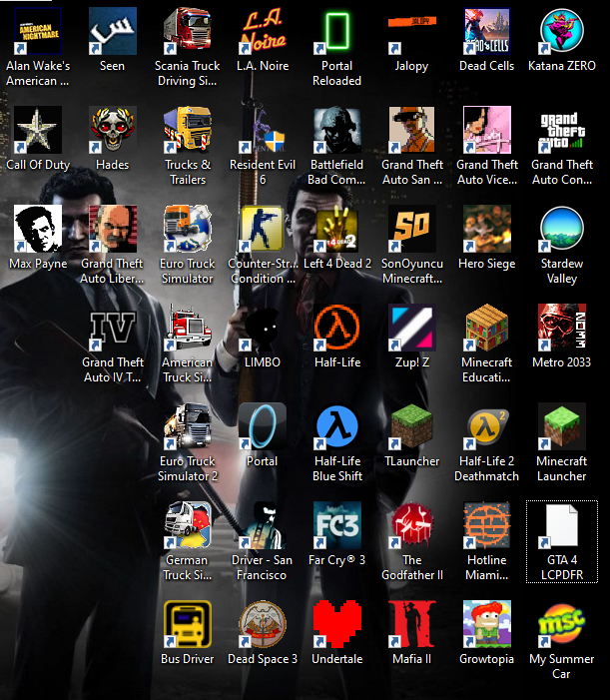The height and width of the screenshot is (700, 610).
Task: Click the Dead Space 3 icon
Action: [x=263, y=624]
